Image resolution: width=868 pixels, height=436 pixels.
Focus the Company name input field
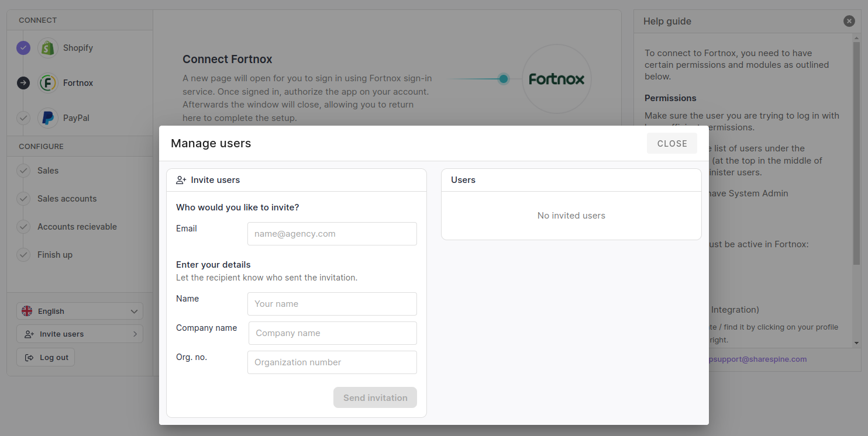pos(333,333)
